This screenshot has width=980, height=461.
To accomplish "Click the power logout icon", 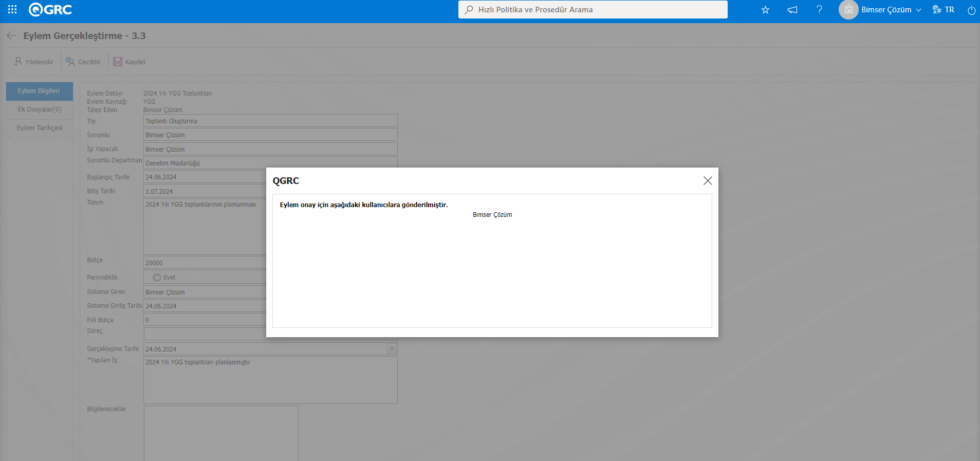I will pos(971,10).
